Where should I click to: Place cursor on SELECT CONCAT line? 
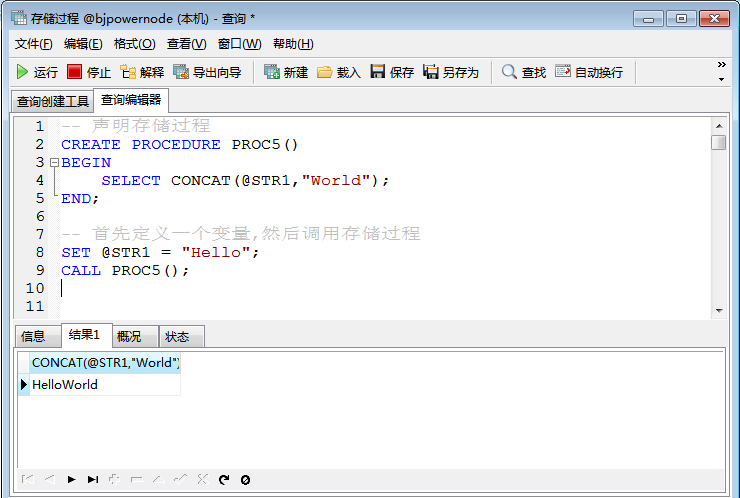click(x=245, y=180)
